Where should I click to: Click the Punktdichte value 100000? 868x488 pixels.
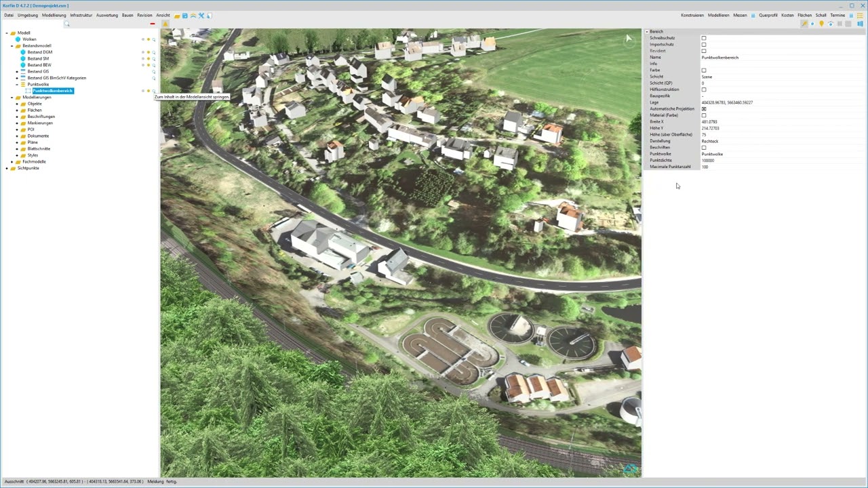[708, 161]
